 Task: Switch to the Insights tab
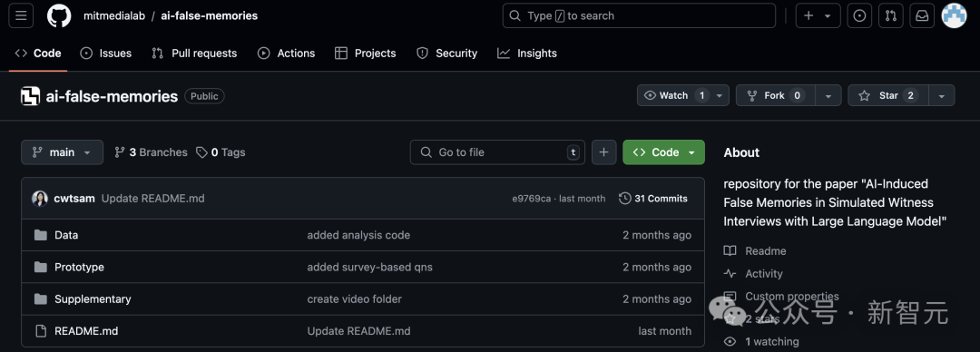[527, 54]
